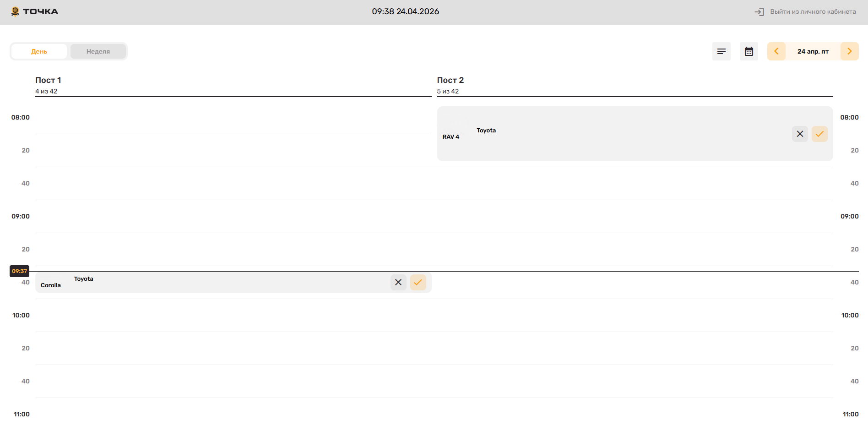Click the 09:37 current time marker
This screenshot has height=426, width=868.
pyautogui.click(x=19, y=271)
